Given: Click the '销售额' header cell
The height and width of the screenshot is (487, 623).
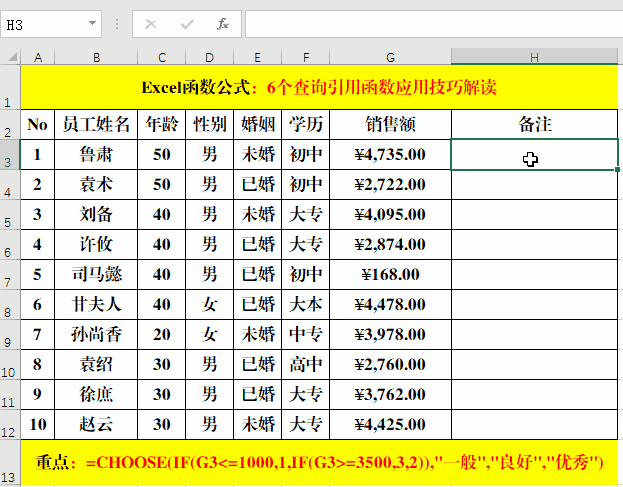Looking at the screenshot, I should click(x=391, y=125).
